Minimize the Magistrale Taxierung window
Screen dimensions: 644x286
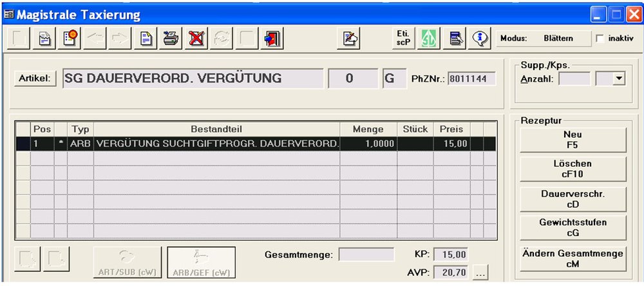599,15
